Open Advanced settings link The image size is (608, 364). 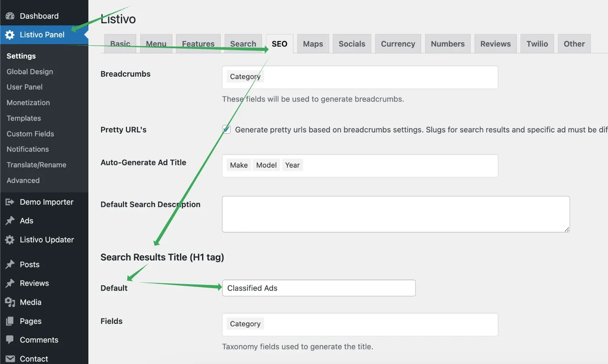point(23,181)
